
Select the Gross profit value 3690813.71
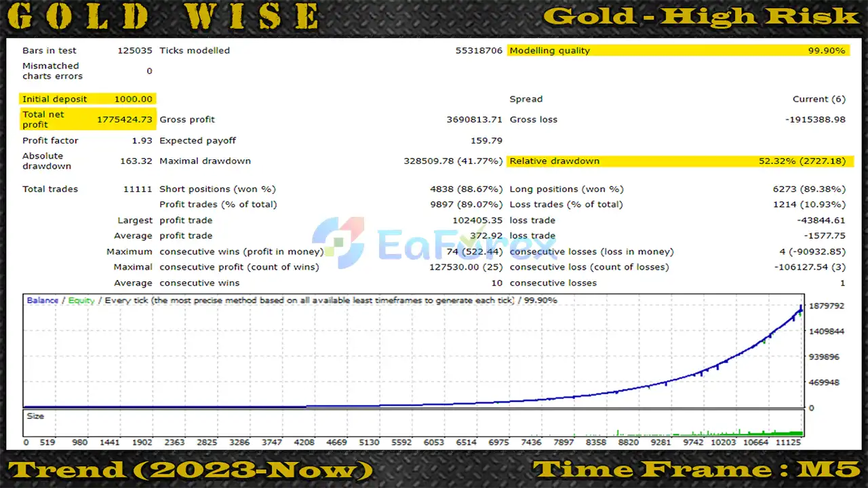pyautogui.click(x=474, y=119)
